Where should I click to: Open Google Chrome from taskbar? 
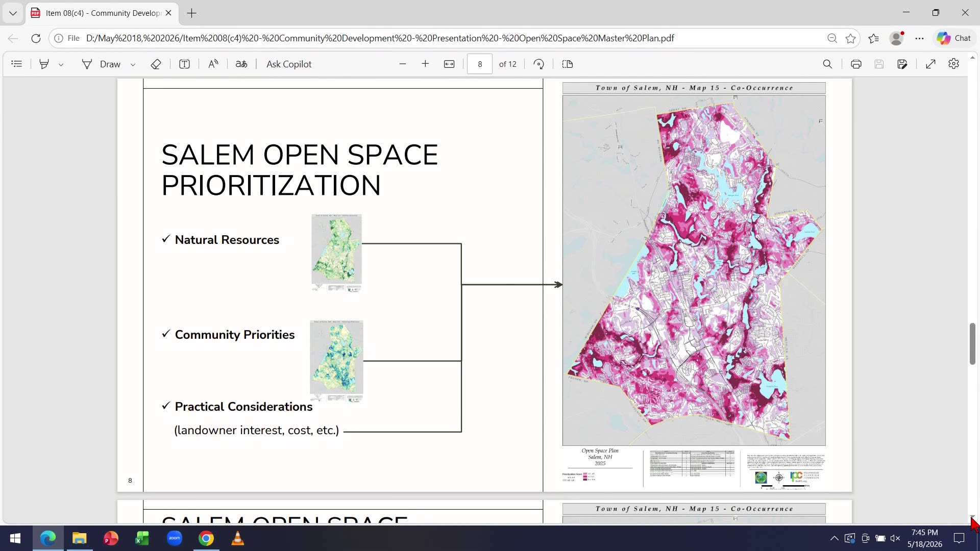pyautogui.click(x=206, y=538)
